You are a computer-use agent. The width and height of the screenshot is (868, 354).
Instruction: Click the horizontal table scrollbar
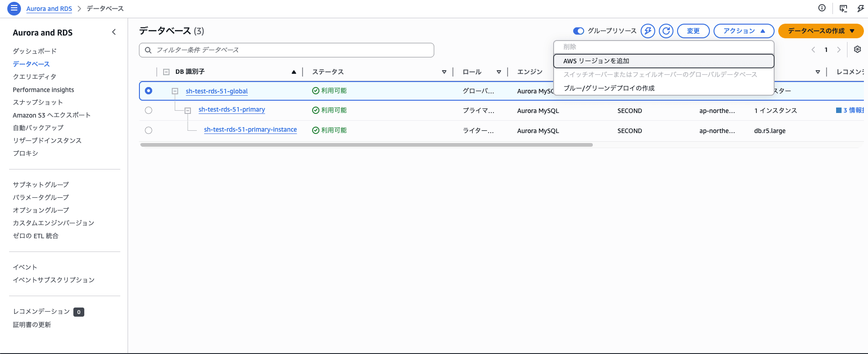click(x=366, y=145)
